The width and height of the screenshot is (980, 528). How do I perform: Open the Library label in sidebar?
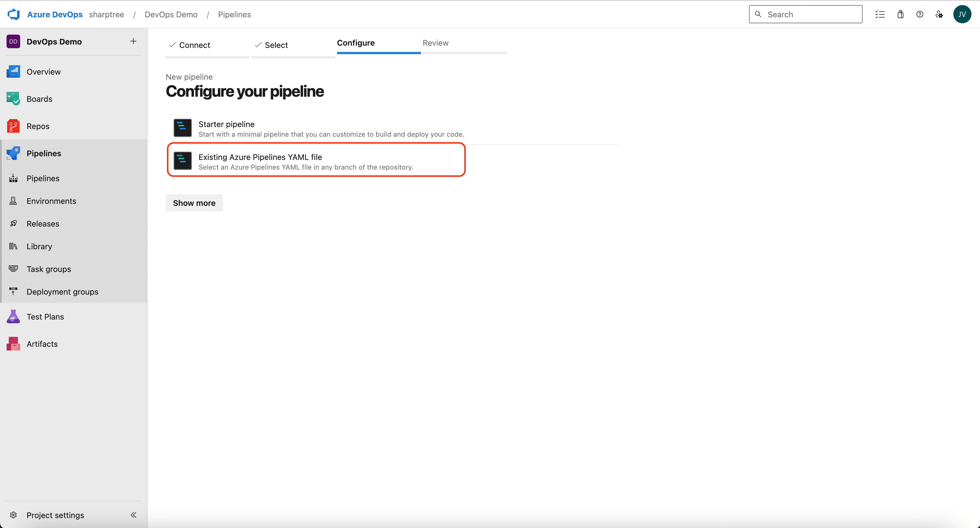tap(39, 246)
